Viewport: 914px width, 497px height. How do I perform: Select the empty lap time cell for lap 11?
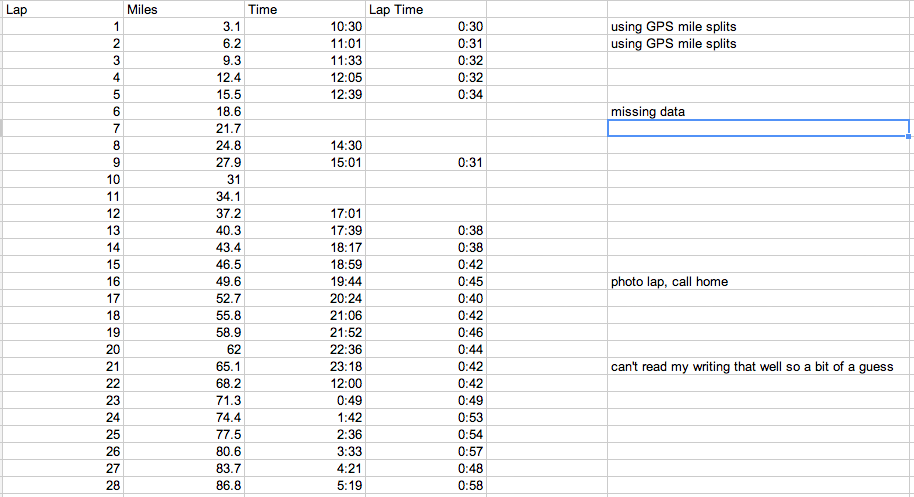426,197
